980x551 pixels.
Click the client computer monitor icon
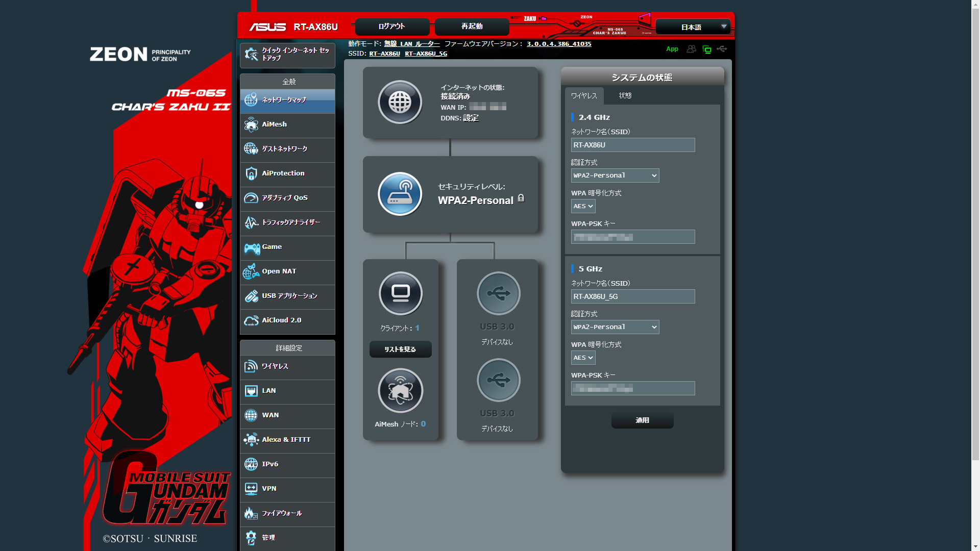401,293
